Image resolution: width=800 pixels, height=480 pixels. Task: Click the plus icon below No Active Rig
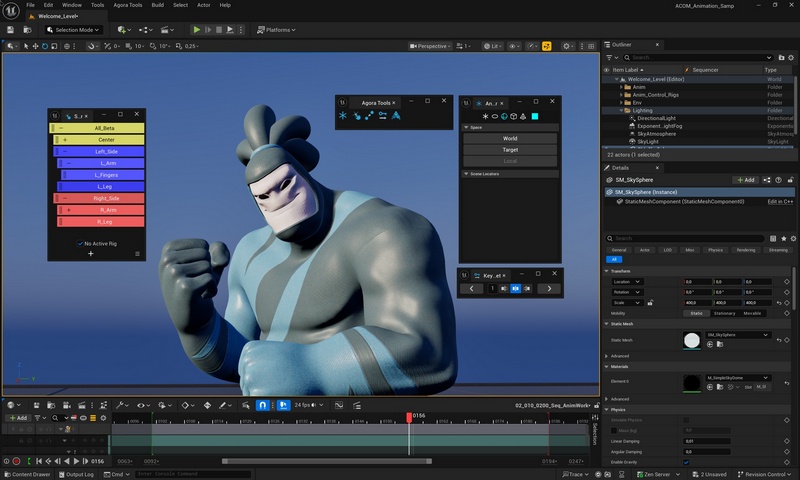[x=90, y=254]
